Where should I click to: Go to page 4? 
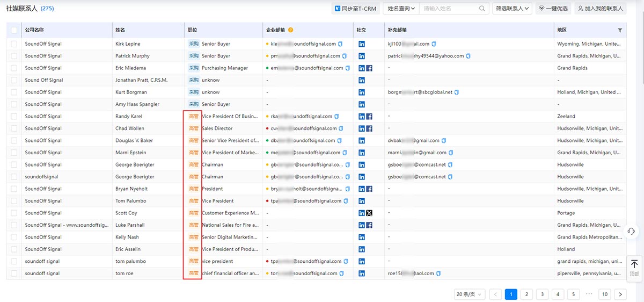tap(558, 294)
